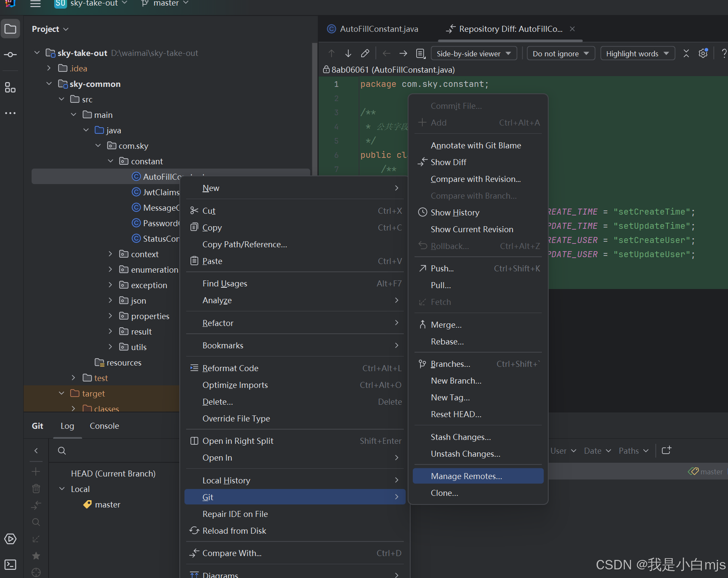Image resolution: width=728 pixels, height=578 pixels.
Task: Switch to the Log tab
Action: [x=67, y=426]
